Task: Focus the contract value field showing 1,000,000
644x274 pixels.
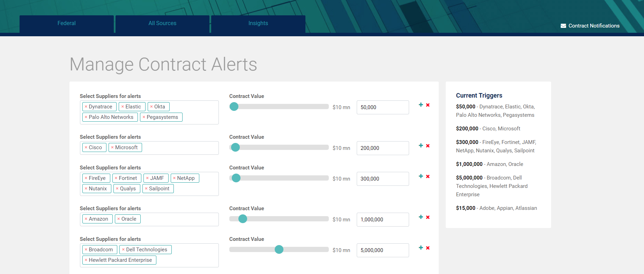Action: [x=383, y=220]
